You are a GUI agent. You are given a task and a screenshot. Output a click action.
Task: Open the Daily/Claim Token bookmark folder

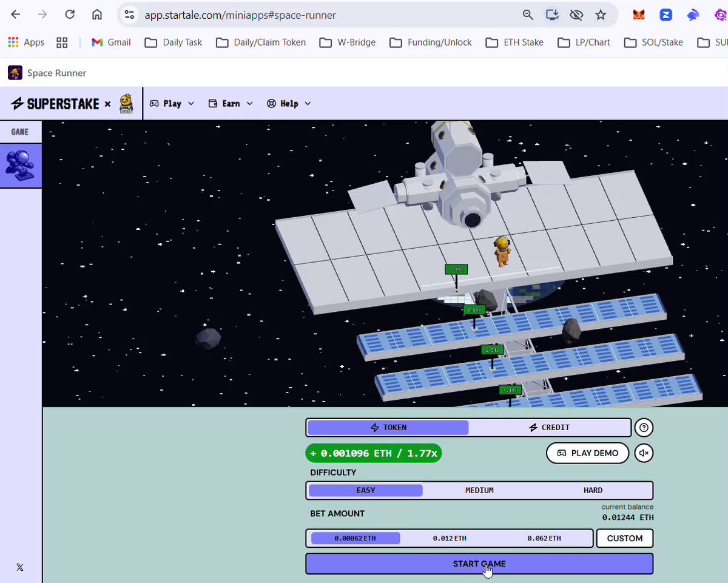tap(261, 42)
